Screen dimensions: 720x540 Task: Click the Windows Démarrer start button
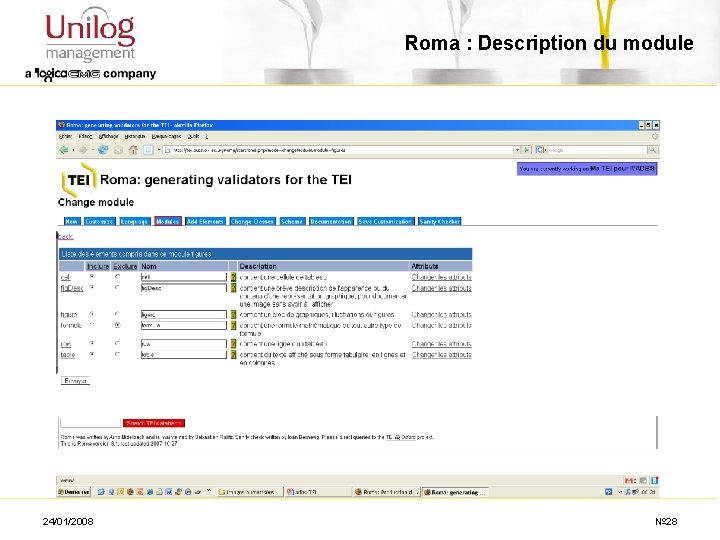click(74, 492)
